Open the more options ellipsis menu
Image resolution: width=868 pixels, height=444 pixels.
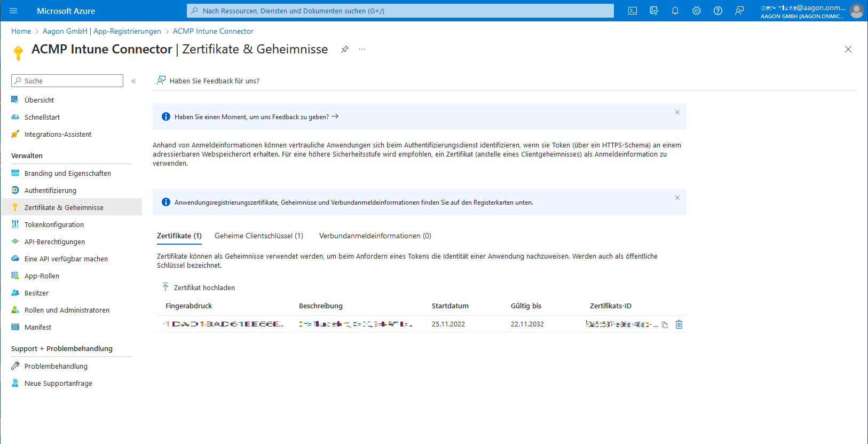(x=362, y=49)
